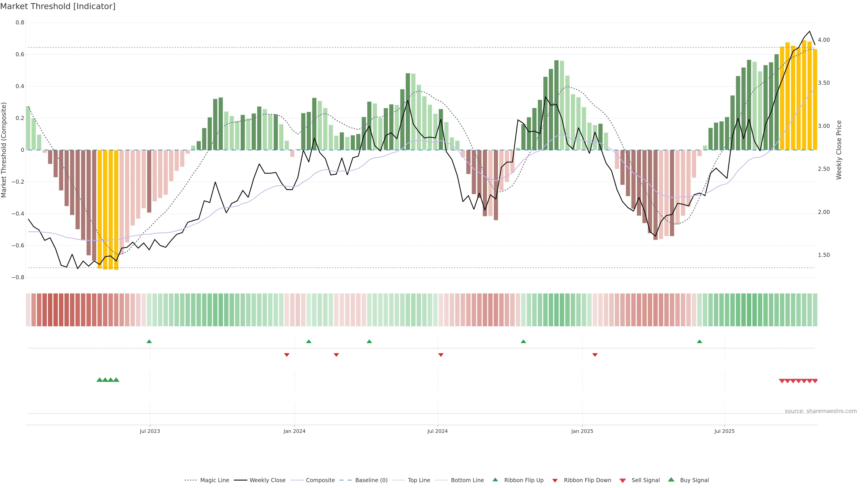The image size is (868, 488).
Task: Click the sharemaestro.com source text
Action: (x=821, y=411)
